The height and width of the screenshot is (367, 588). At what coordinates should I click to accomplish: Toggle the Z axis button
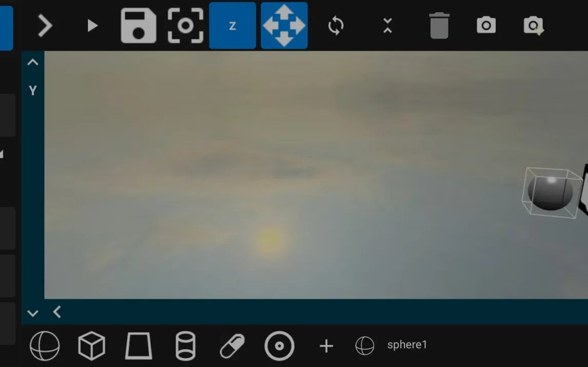(x=232, y=26)
